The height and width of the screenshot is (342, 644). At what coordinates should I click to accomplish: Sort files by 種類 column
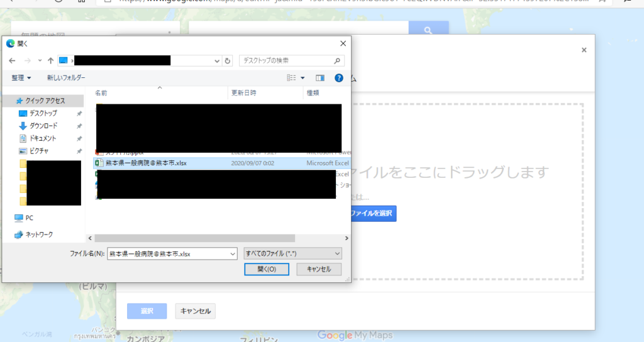(x=313, y=93)
